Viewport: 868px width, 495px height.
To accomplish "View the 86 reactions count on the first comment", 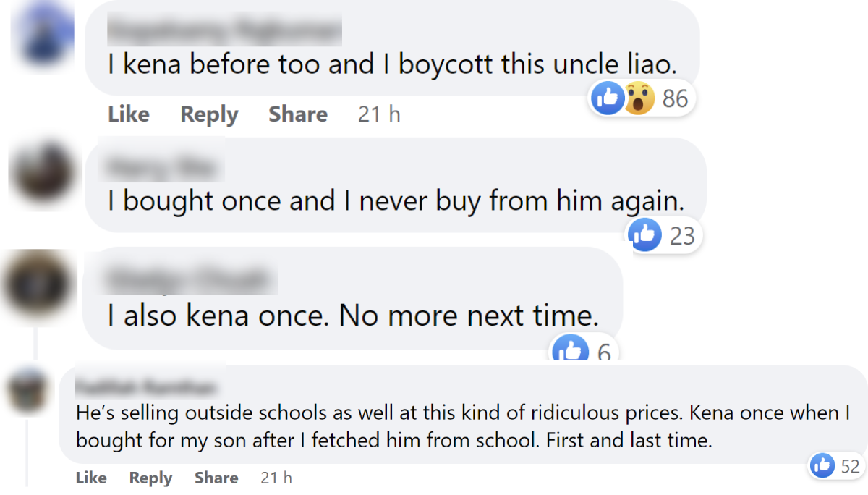I will point(675,98).
